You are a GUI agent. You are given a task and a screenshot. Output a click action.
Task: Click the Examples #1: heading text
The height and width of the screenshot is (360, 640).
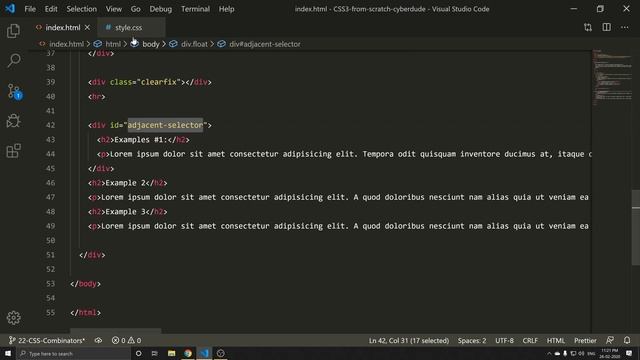point(141,140)
